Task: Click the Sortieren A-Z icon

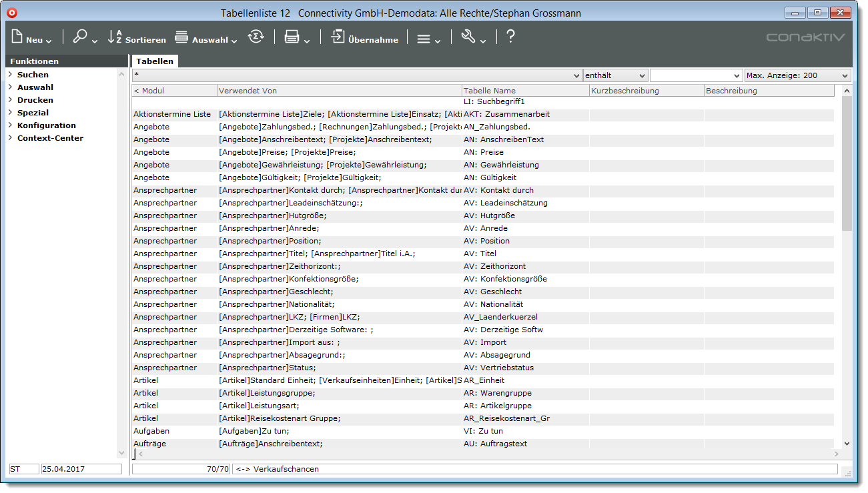Action: tap(115, 37)
